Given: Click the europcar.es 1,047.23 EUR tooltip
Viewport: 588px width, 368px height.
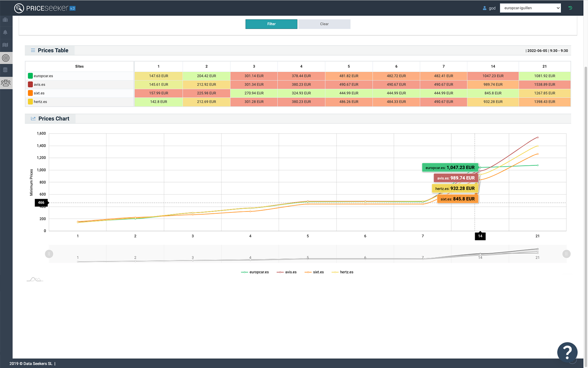Looking at the screenshot, I should (x=450, y=167).
